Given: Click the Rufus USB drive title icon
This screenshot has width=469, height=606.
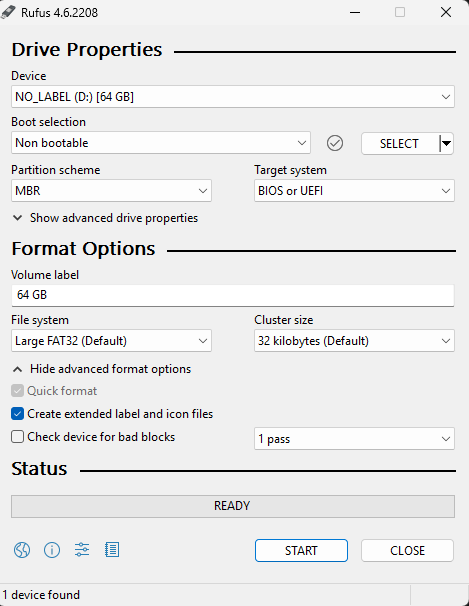Looking at the screenshot, I should tap(8, 12).
